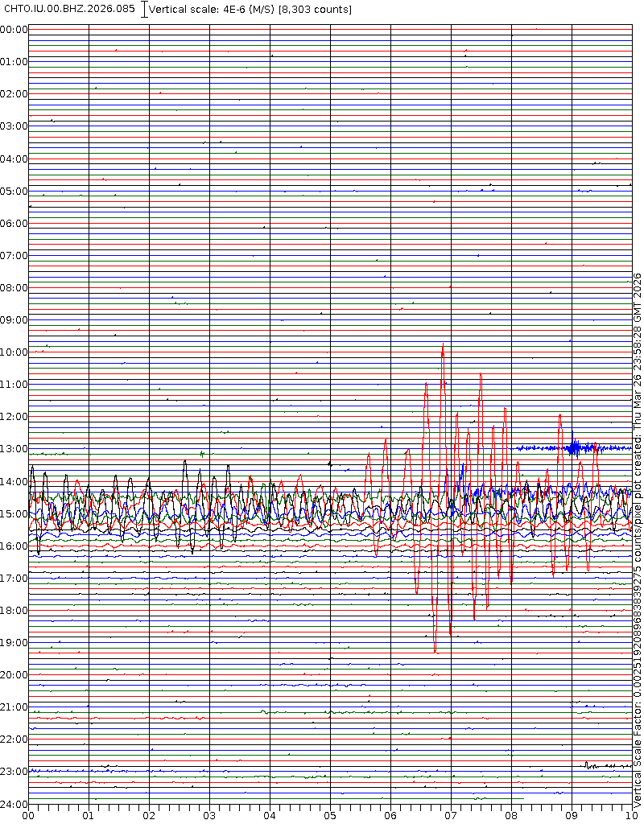The height and width of the screenshot is (824, 644).
Task: Select the 05:00 hour label on left axis
Action: click(14, 192)
